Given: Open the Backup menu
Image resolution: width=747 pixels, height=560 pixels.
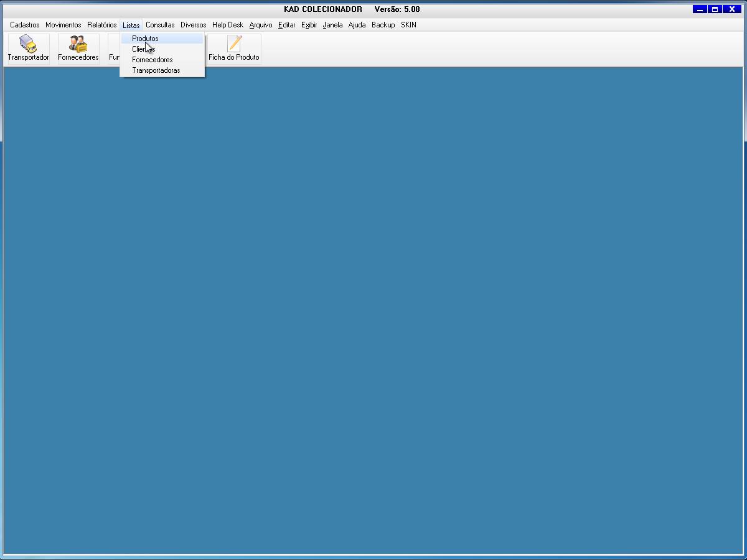Looking at the screenshot, I should 383,25.
